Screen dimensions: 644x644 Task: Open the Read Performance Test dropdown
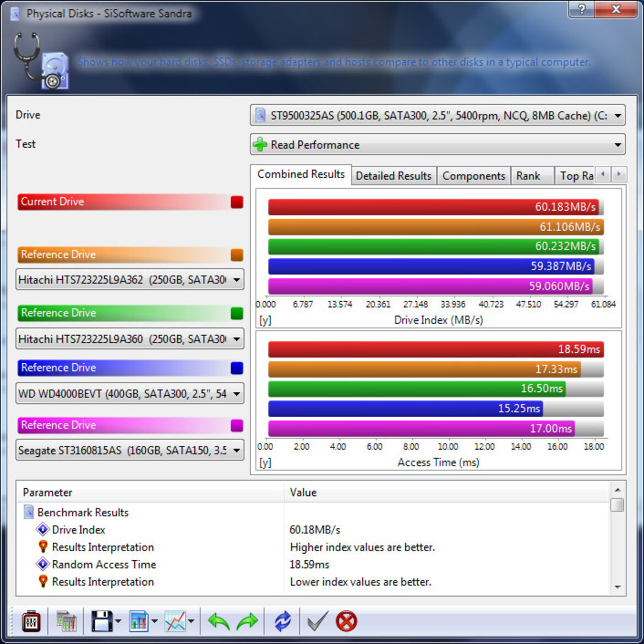pyautogui.click(x=438, y=145)
